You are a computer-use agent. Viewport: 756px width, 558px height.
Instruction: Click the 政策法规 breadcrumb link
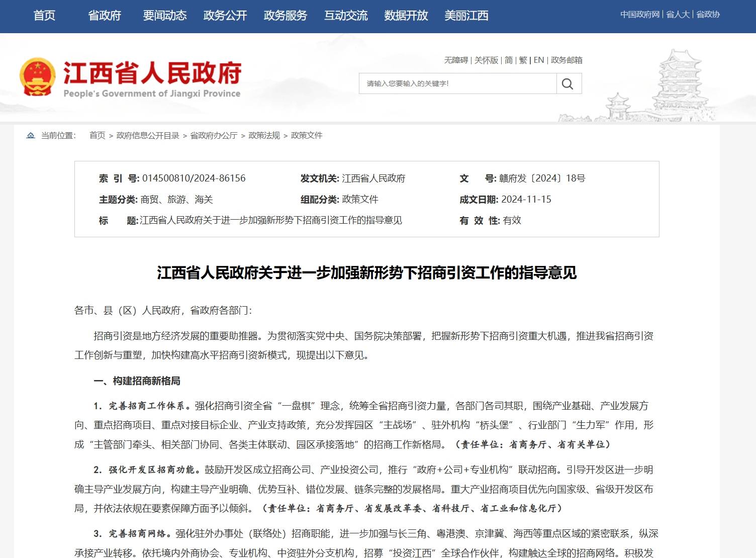click(264, 136)
